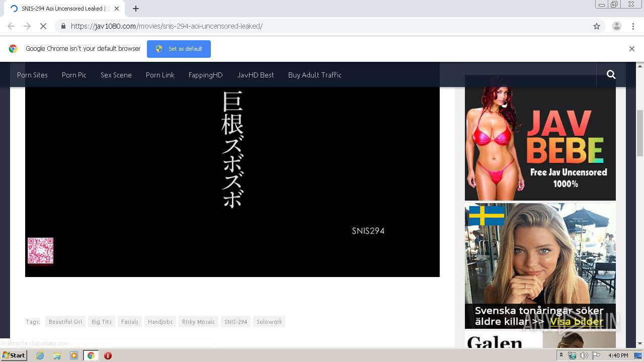Open a new browser tab
The height and width of the screenshot is (362, 644).
coord(136,9)
